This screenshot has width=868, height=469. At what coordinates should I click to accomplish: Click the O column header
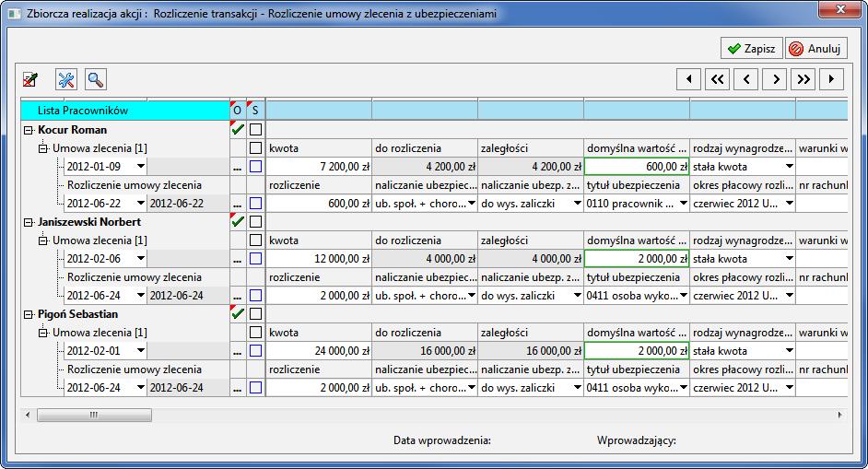(238, 111)
